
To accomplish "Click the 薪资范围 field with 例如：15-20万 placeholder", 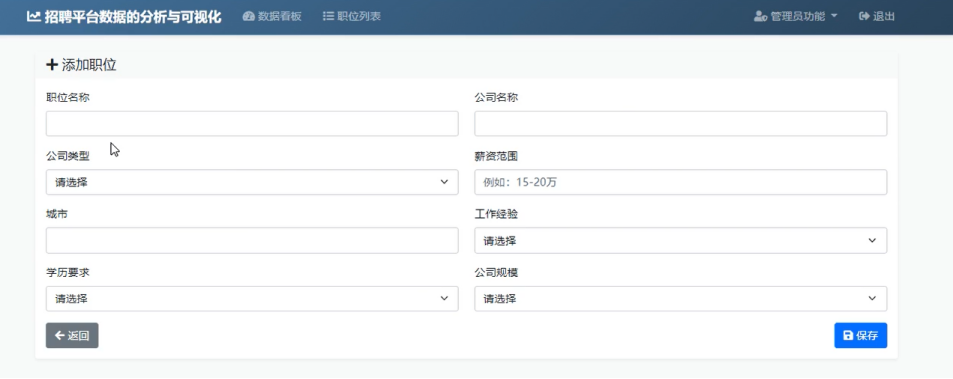I will pyautogui.click(x=681, y=182).
